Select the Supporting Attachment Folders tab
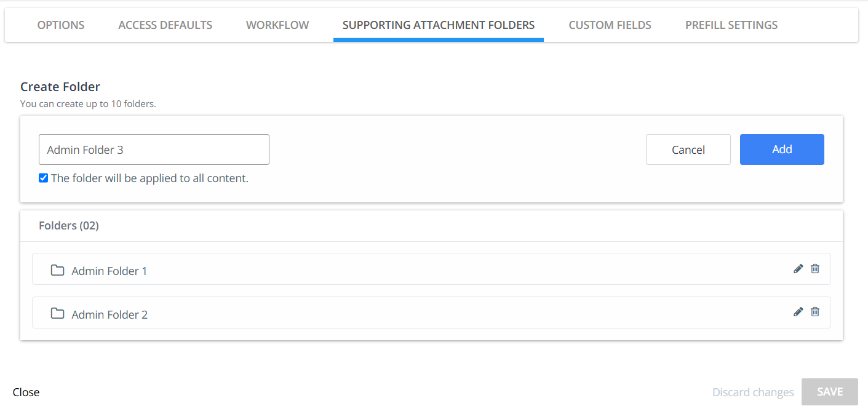868x414 pixels. (x=439, y=25)
